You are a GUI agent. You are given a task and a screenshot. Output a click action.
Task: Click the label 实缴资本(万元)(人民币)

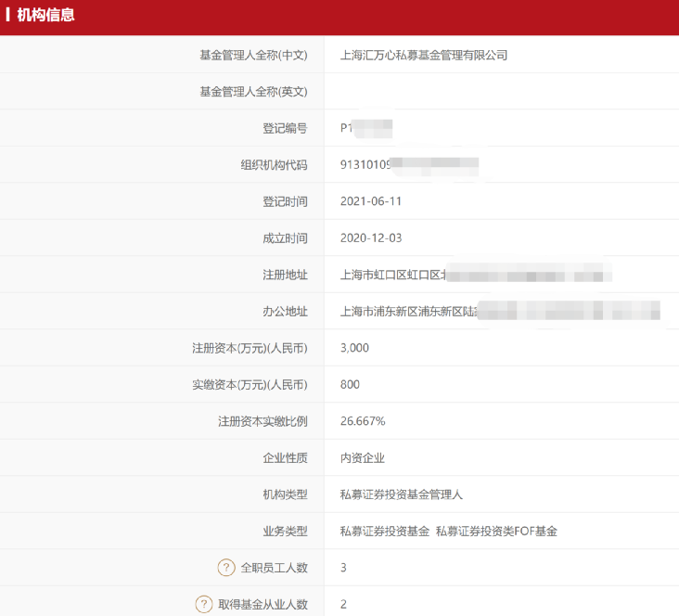point(250,385)
